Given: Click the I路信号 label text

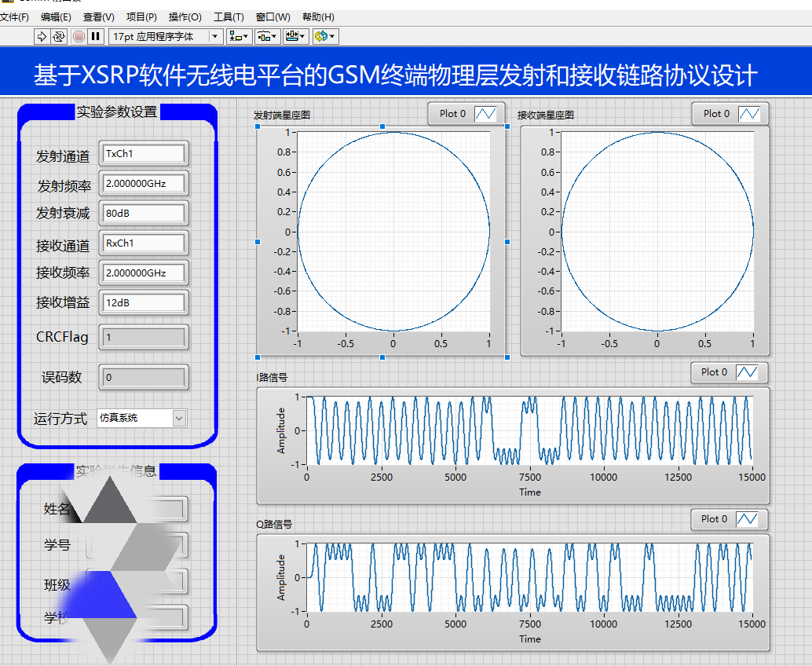Looking at the screenshot, I should pyautogui.click(x=272, y=378).
